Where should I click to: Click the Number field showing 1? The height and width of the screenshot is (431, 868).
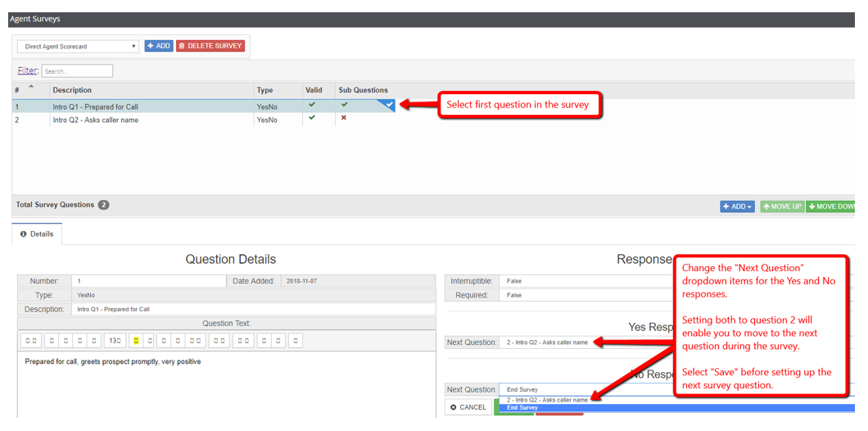148,281
